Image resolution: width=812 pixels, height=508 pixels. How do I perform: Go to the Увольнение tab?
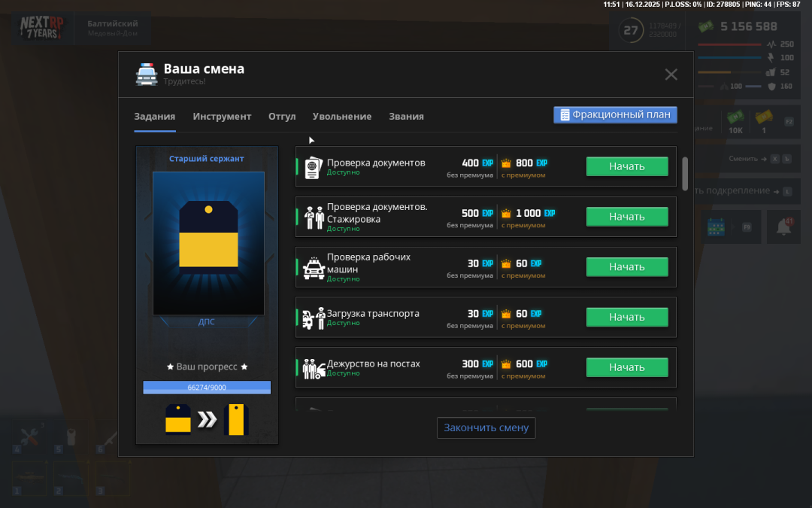pyautogui.click(x=342, y=117)
